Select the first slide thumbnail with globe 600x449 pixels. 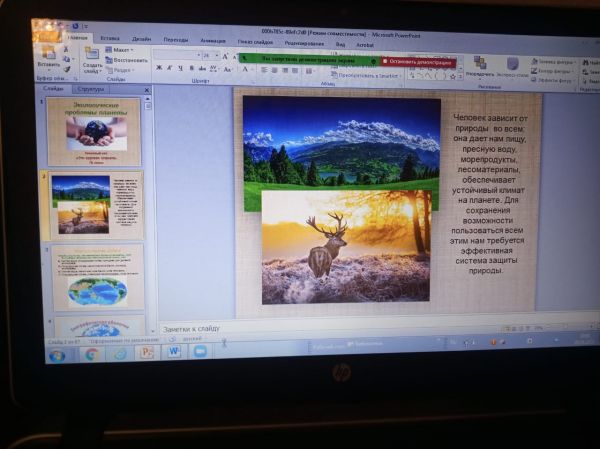(x=95, y=130)
